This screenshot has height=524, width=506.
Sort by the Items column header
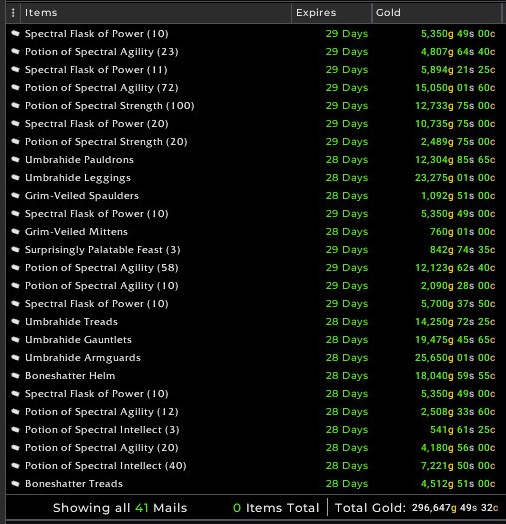[156, 13]
